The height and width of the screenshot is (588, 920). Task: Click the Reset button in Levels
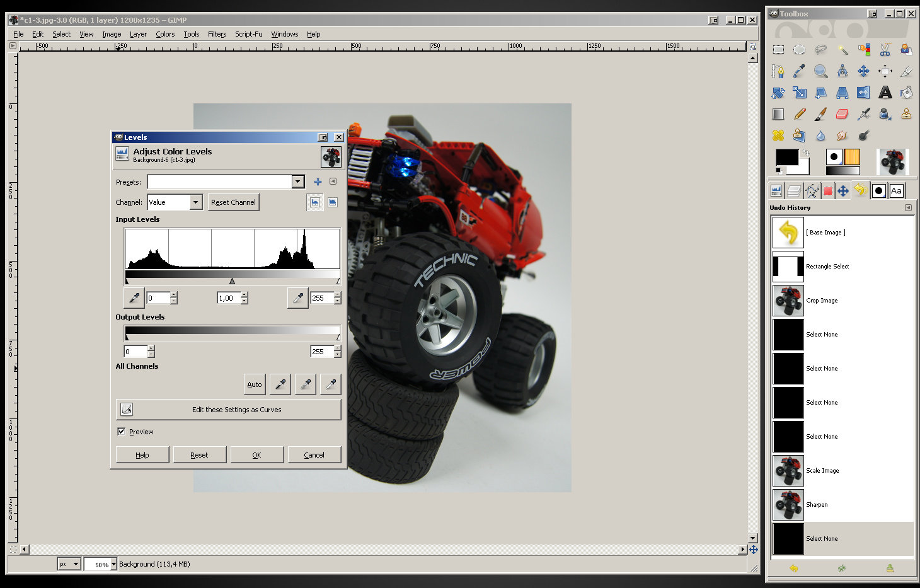[199, 455]
